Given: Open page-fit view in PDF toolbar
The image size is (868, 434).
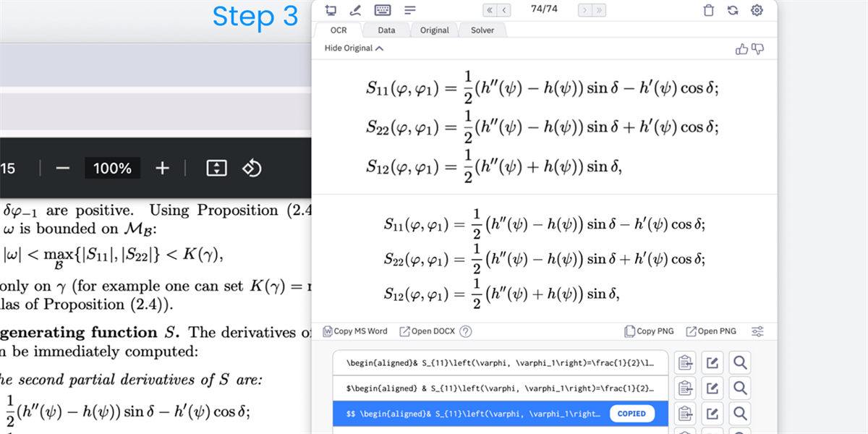Looking at the screenshot, I should point(216,168).
